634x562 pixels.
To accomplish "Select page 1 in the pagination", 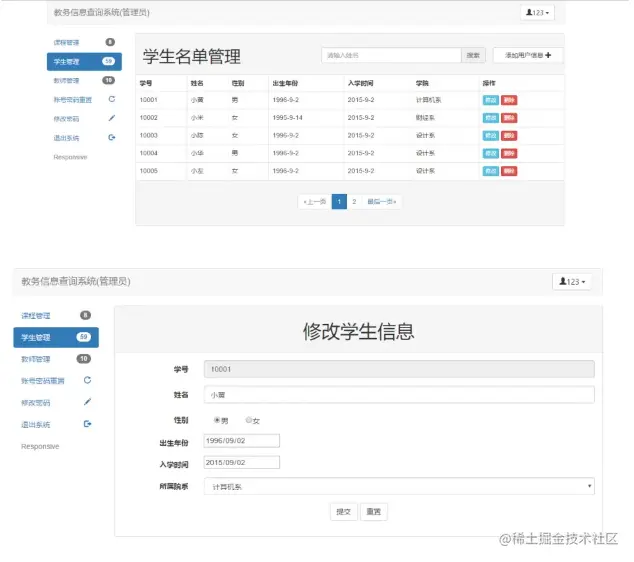I will (x=339, y=202).
